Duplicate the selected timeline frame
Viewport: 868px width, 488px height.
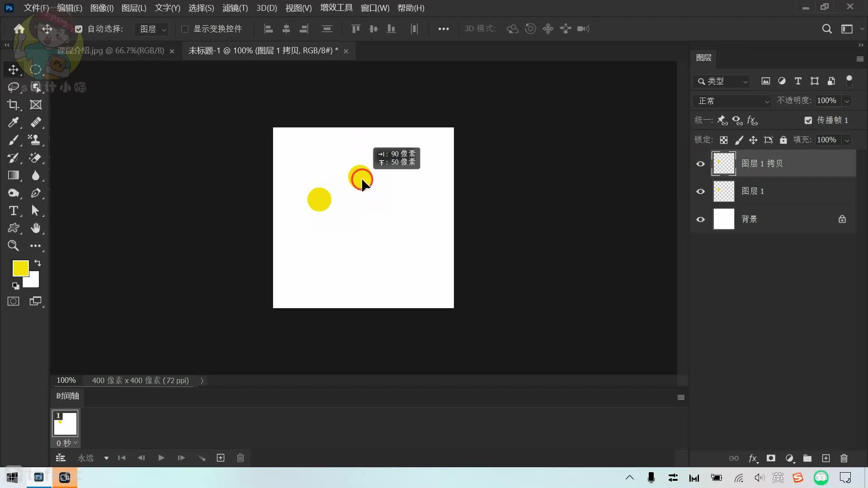tap(221, 458)
